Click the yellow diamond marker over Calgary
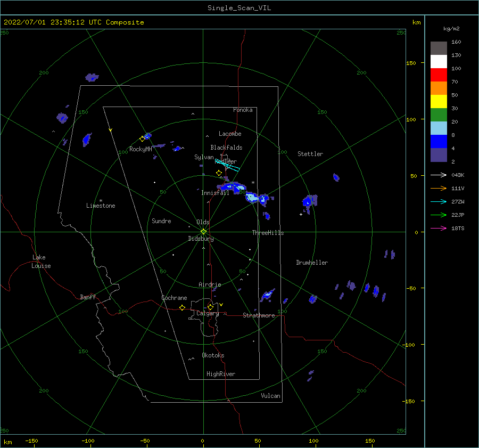Screen dimensions: 479x448 click(x=210, y=307)
